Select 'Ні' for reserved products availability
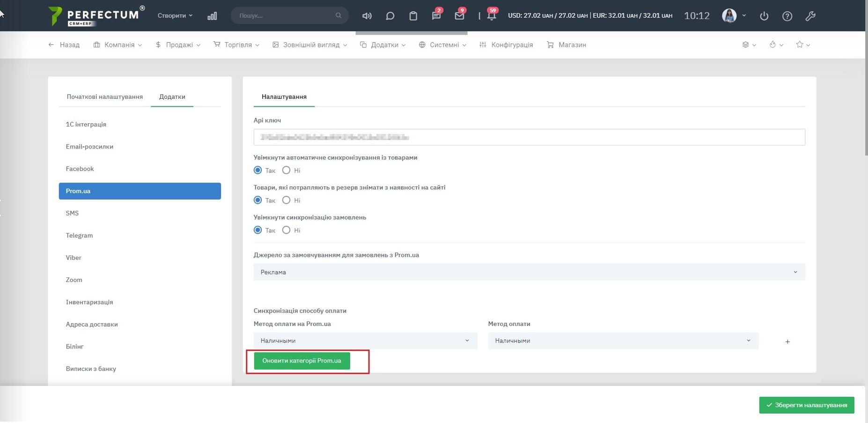The width and height of the screenshot is (868, 423). pos(286,200)
